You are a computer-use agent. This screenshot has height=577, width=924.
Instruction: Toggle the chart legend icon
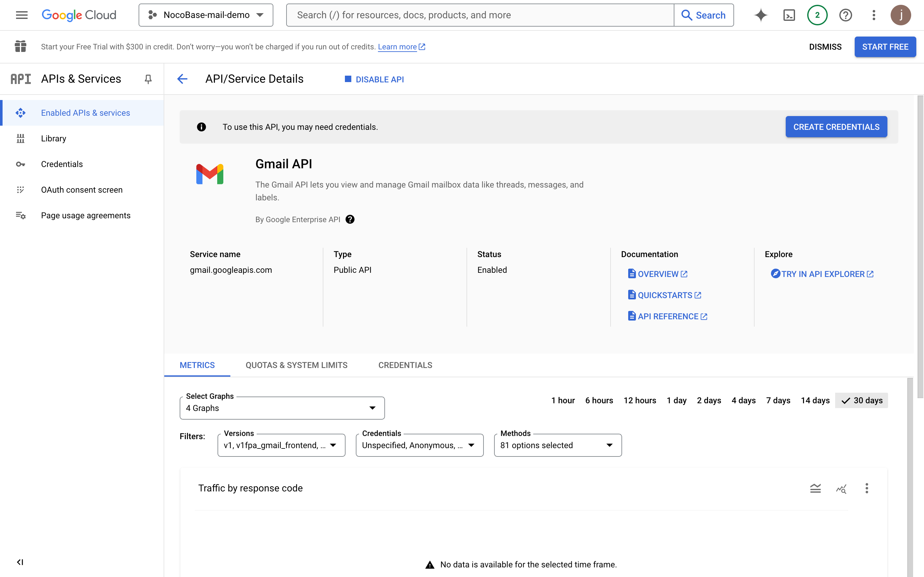click(x=815, y=488)
